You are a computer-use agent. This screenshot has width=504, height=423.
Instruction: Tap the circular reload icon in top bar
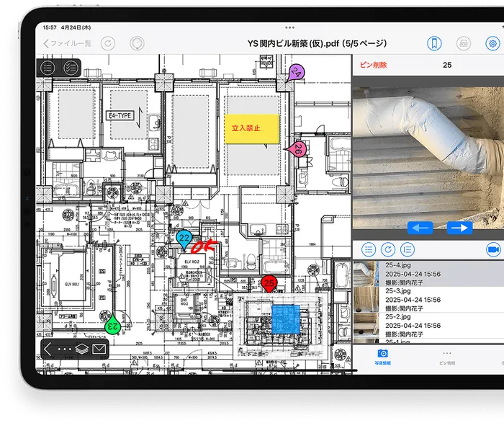[x=108, y=43]
